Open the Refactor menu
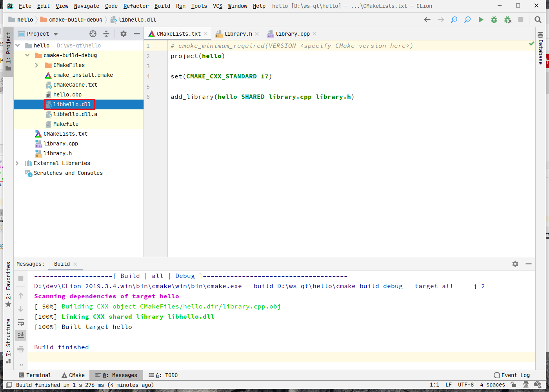This screenshot has height=392, width=549. (x=136, y=6)
